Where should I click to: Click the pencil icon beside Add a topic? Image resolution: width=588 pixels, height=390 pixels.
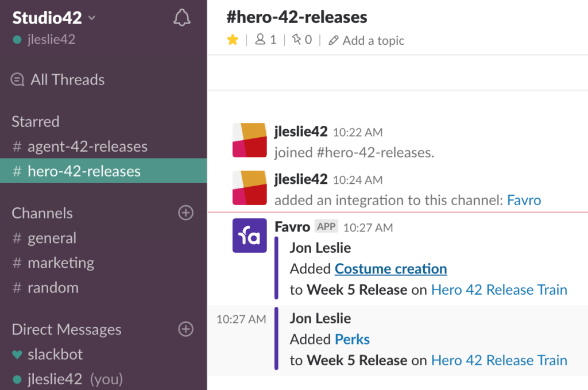[333, 40]
